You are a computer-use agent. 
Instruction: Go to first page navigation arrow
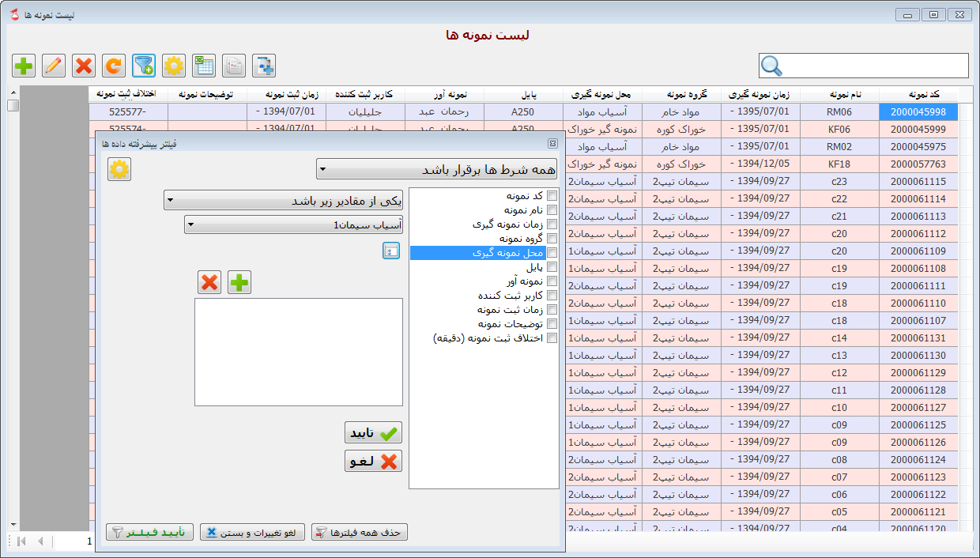(21, 541)
